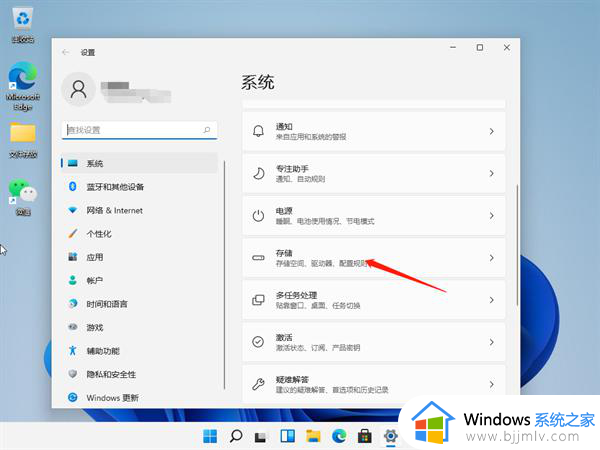Click the 存储 storage drive icon
The width and height of the screenshot is (600, 450).
click(x=258, y=258)
